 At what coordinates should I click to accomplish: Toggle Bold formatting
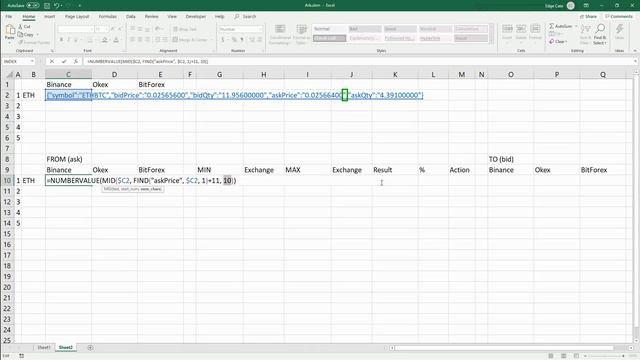tap(61, 40)
